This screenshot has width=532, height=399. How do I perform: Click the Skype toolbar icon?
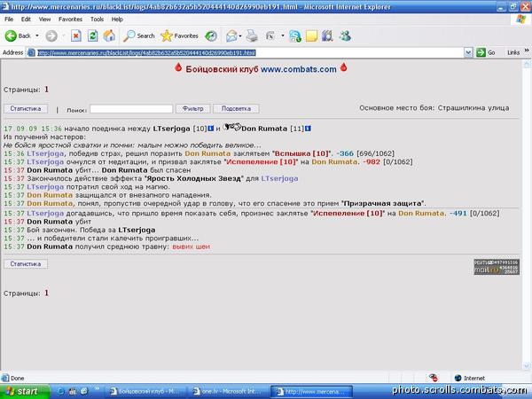tap(295, 36)
